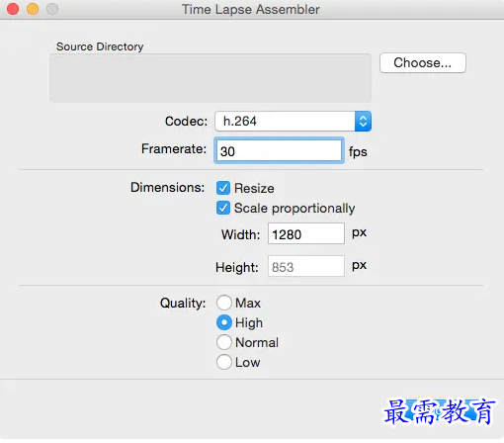Choose the Normal quality option
The width and height of the screenshot is (504, 443).
pos(224,342)
